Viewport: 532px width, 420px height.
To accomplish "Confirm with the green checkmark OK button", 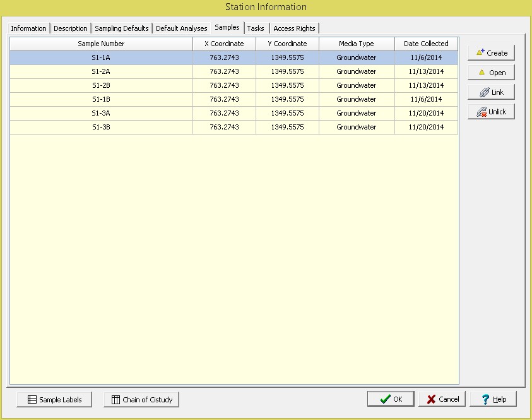I will point(391,399).
